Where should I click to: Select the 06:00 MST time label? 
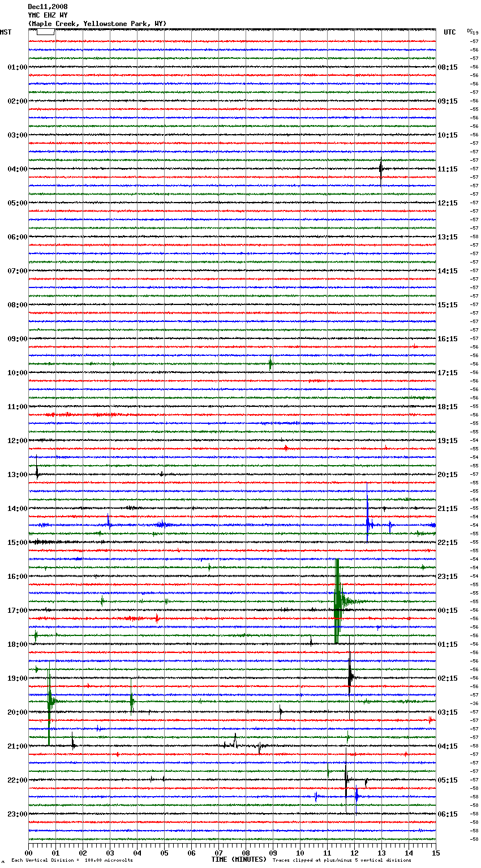(18, 237)
